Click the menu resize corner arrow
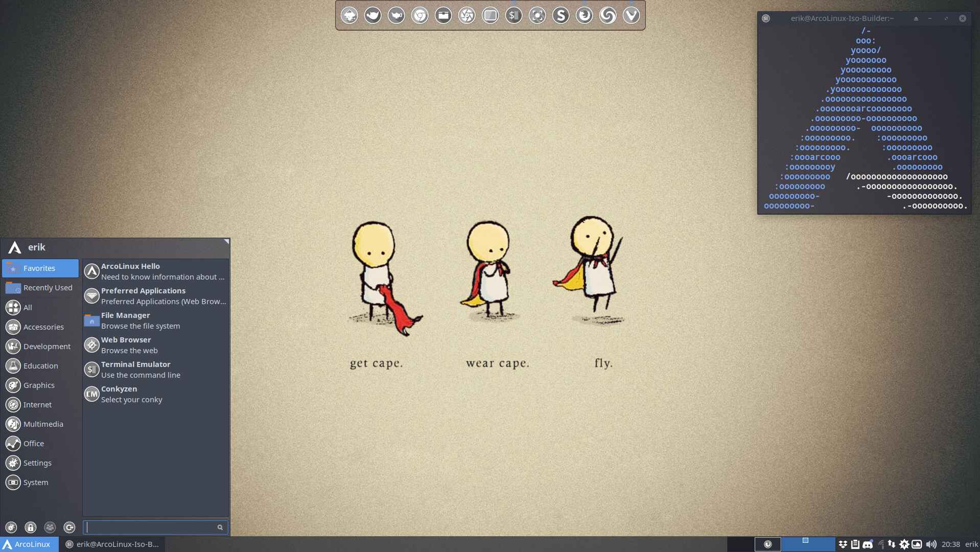The height and width of the screenshot is (552, 980). [x=226, y=241]
